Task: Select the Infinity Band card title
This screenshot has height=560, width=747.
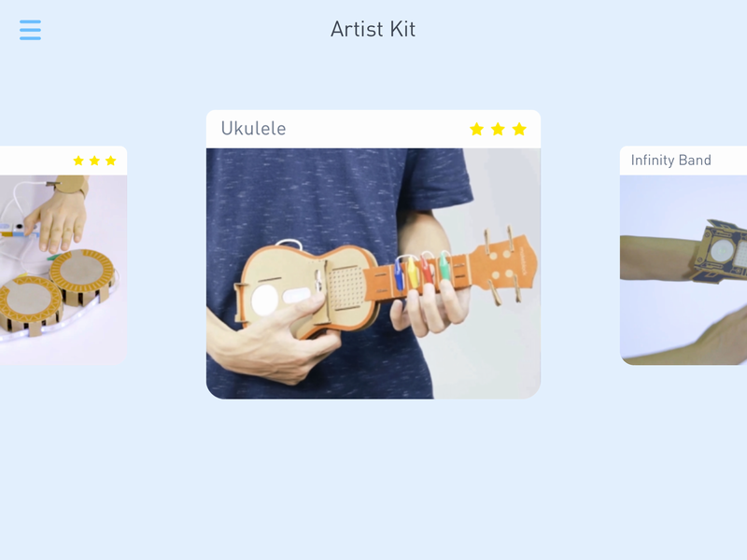Action: click(x=670, y=161)
